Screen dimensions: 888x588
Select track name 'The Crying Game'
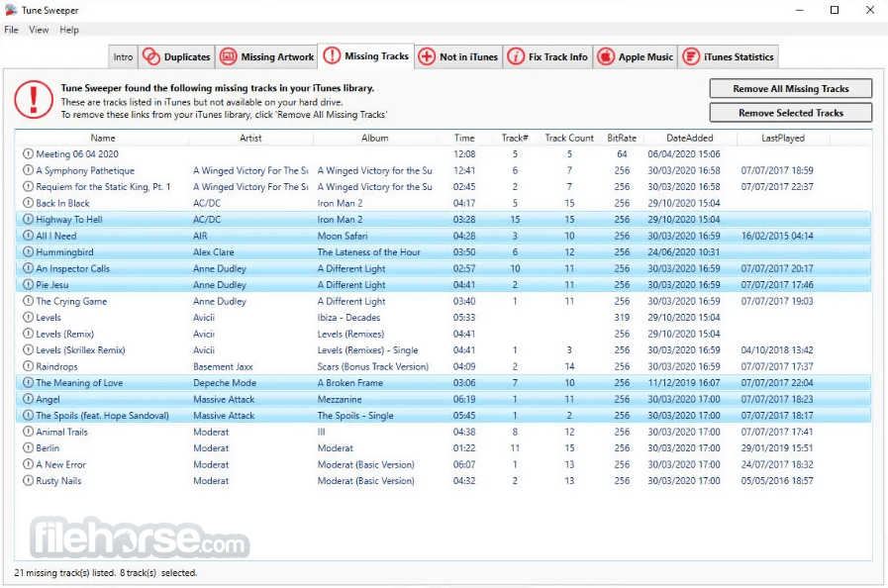point(71,301)
